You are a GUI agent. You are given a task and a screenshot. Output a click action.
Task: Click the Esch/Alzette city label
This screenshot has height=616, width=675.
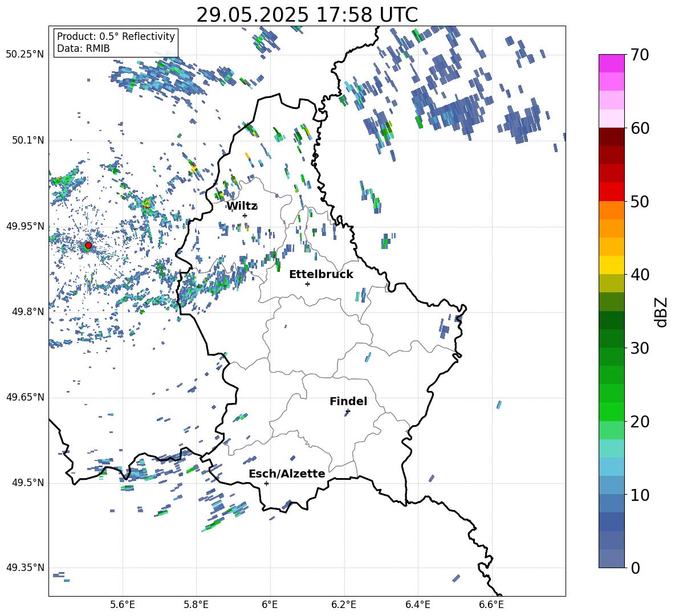(x=287, y=474)
